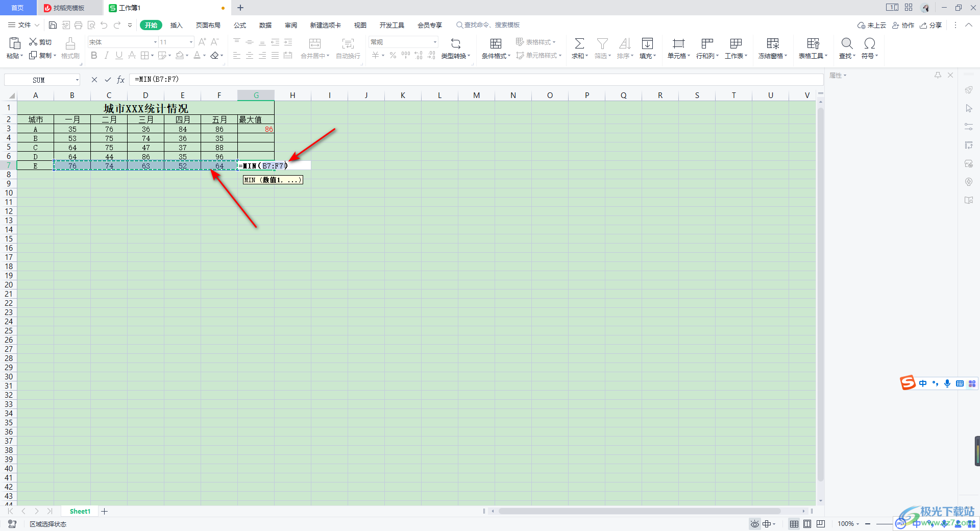This screenshot has height=531, width=980.
Task: Click the Table Tools icon
Action: tap(813, 44)
